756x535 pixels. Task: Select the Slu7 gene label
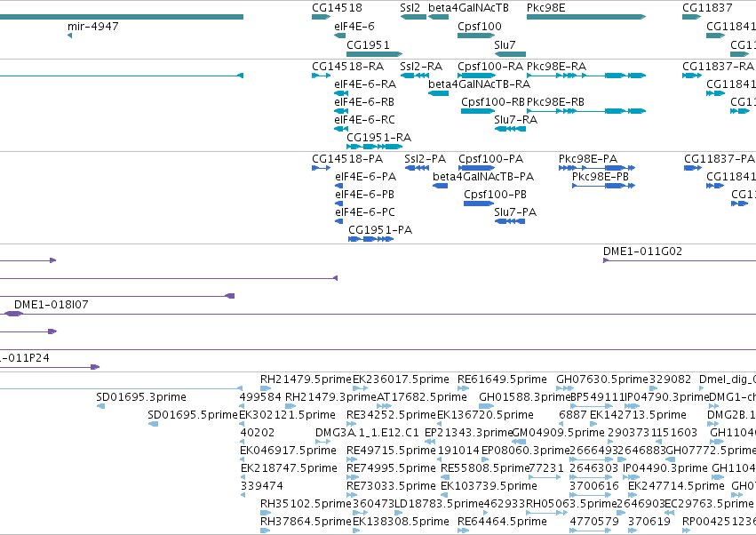click(x=505, y=44)
